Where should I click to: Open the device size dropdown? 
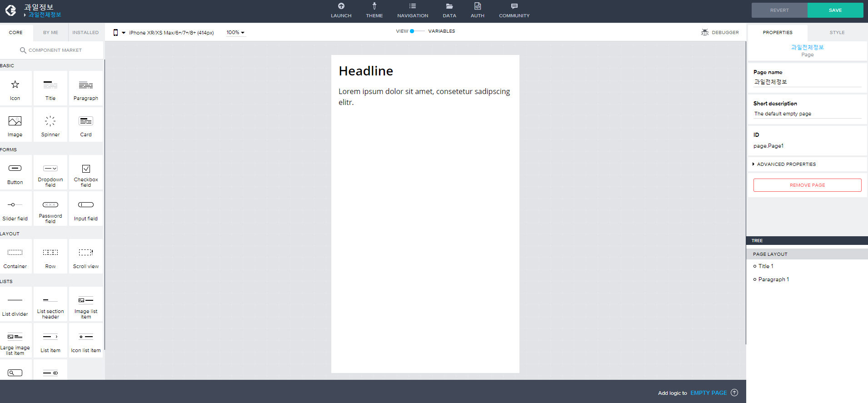click(164, 33)
